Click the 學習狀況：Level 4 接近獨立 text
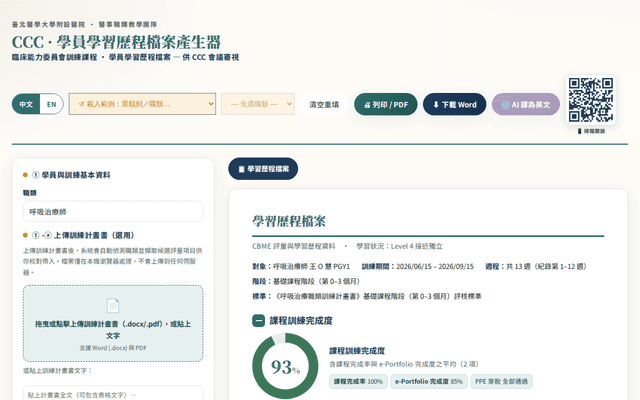Viewport: 640px width, 400px height. 399,246
